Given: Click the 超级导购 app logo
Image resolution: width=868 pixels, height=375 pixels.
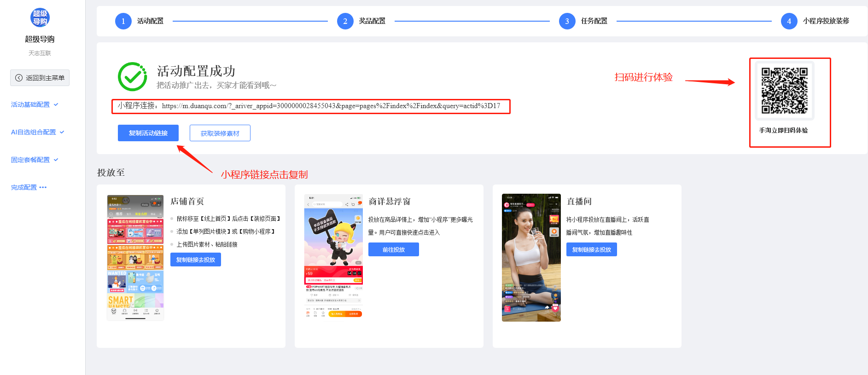Looking at the screenshot, I should tap(40, 17).
